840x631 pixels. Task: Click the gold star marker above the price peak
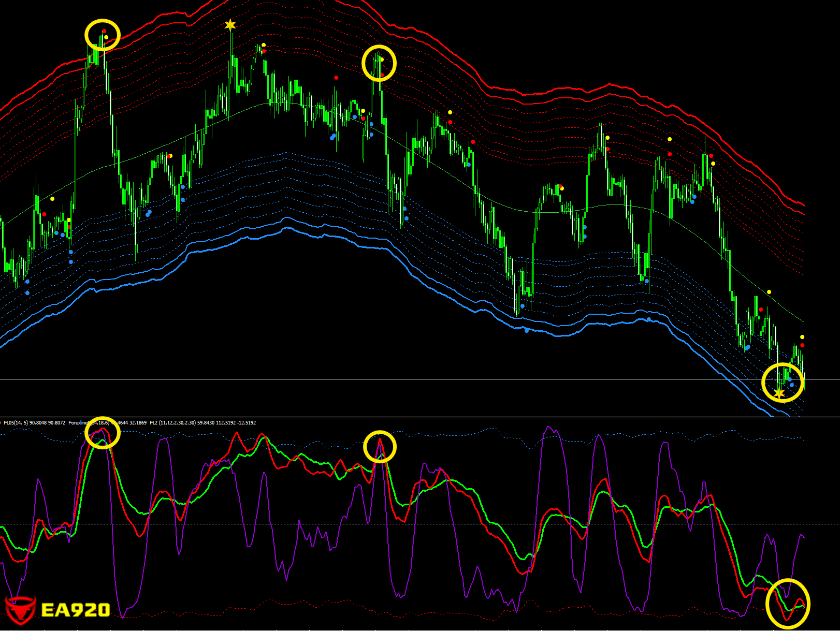click(230, 25)
